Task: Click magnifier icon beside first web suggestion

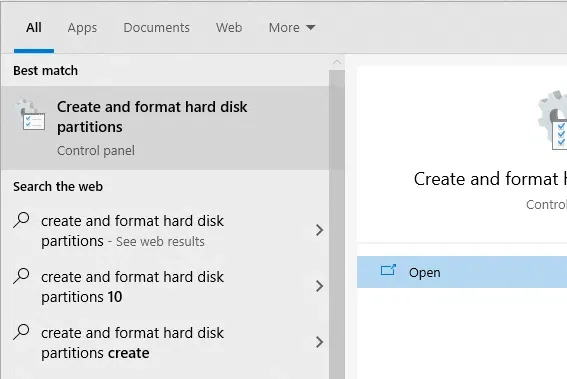Action: click(21, 220)
